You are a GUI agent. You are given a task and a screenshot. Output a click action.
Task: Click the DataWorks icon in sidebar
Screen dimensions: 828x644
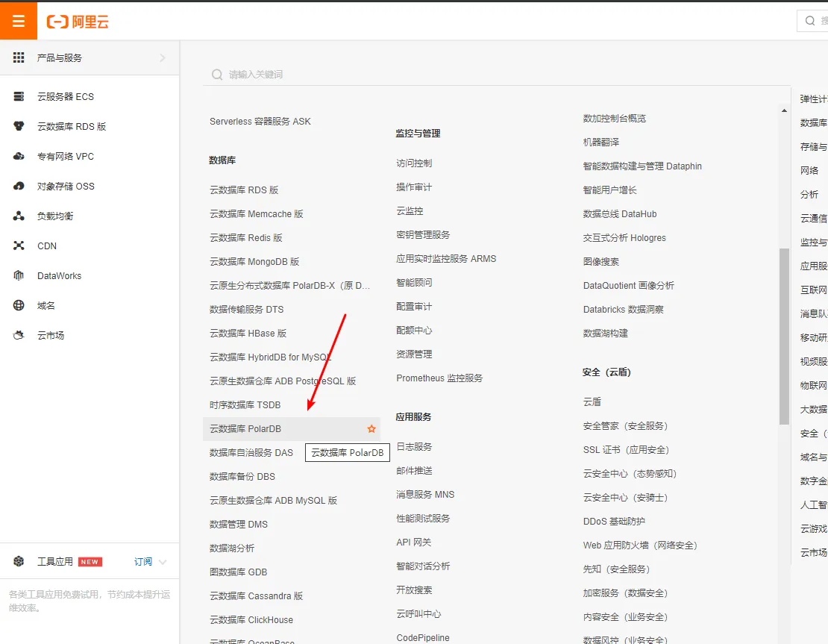tap(19, 275)
